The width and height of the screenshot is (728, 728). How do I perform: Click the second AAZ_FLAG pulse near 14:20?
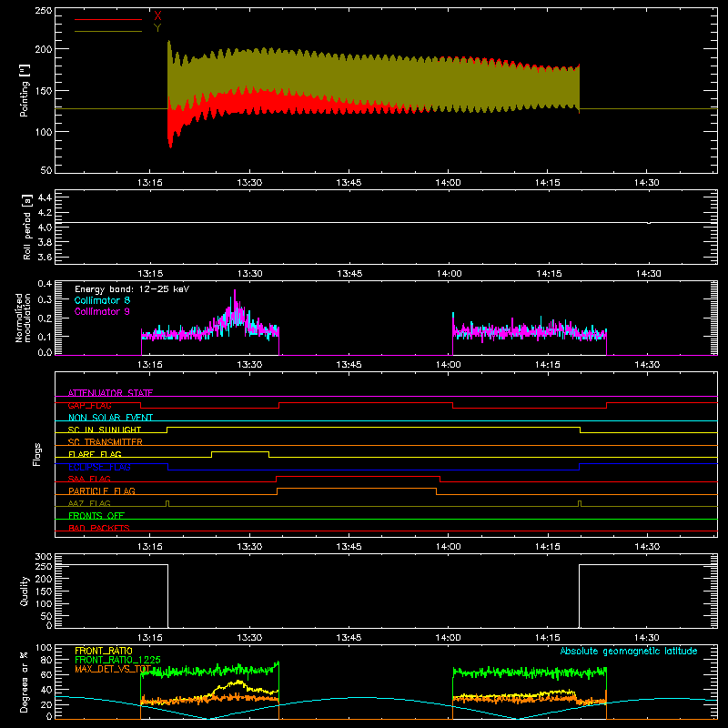[580, 503]
